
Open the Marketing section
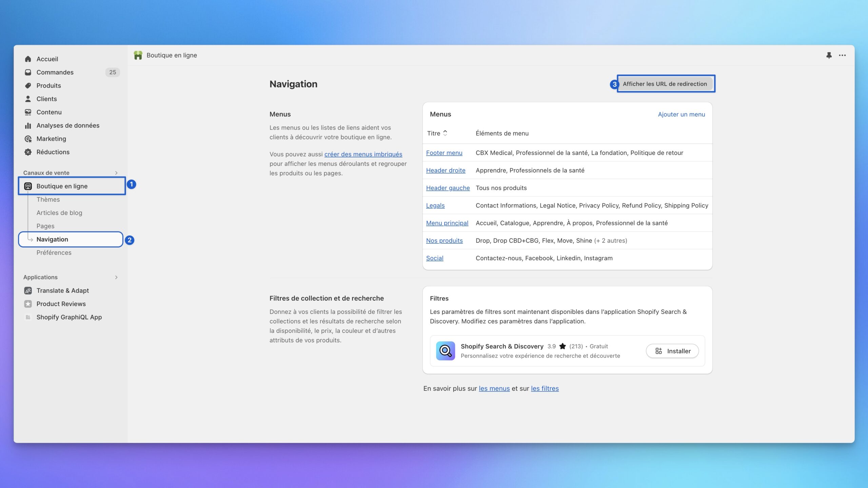click(x=51, y=139)
